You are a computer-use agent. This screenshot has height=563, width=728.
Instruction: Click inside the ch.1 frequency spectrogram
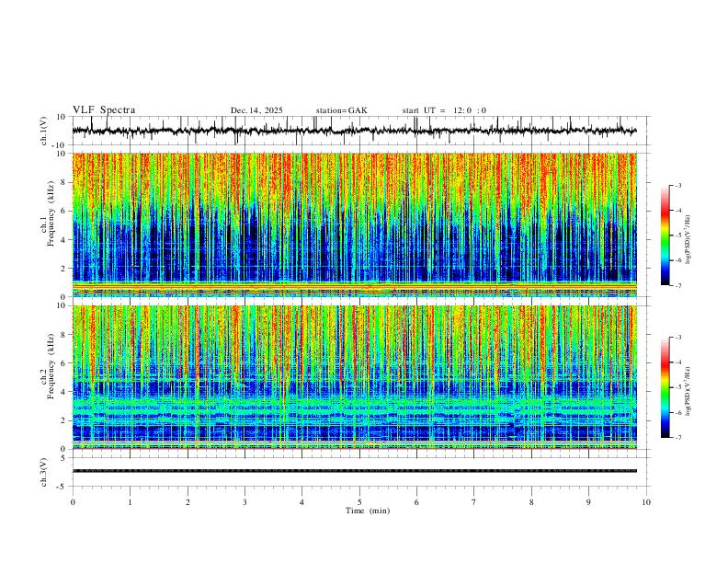pyautogui.click(x=354, y=224)
